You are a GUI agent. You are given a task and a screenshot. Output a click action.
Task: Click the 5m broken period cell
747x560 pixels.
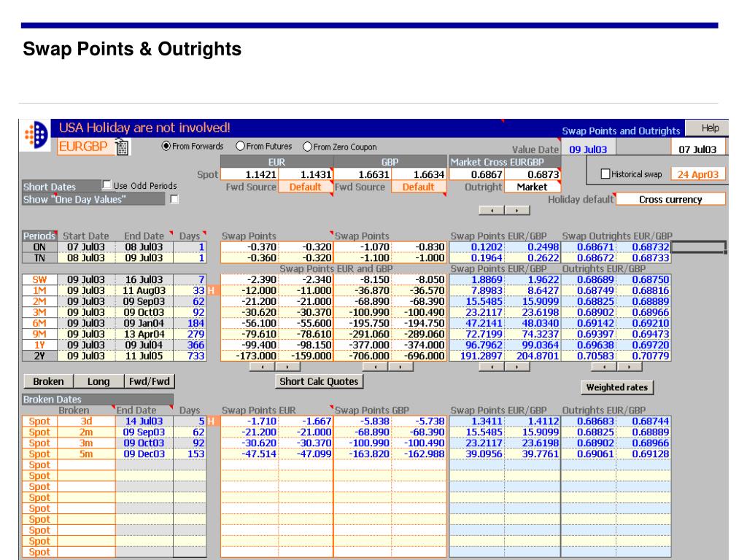(x=86, y=454)
